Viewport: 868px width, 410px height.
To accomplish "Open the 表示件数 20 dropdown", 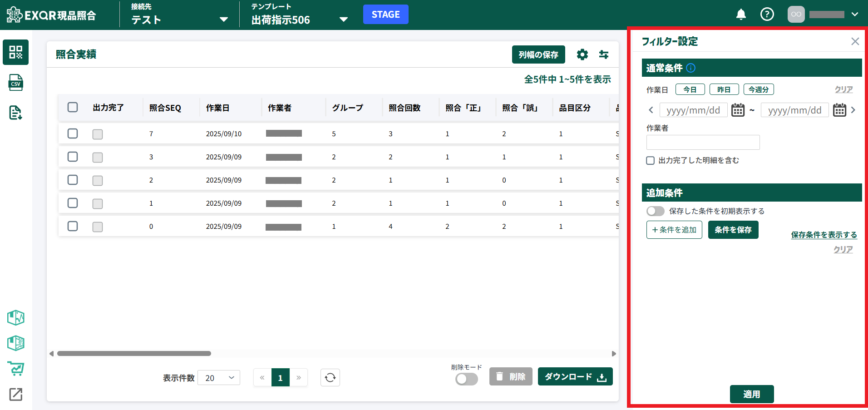I will pos(219,378).
